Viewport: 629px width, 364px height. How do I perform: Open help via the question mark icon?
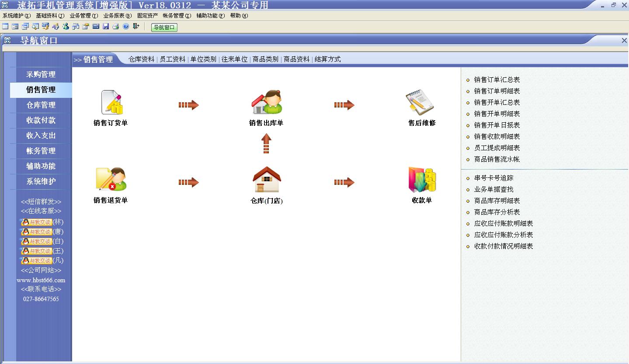(126, 27)
